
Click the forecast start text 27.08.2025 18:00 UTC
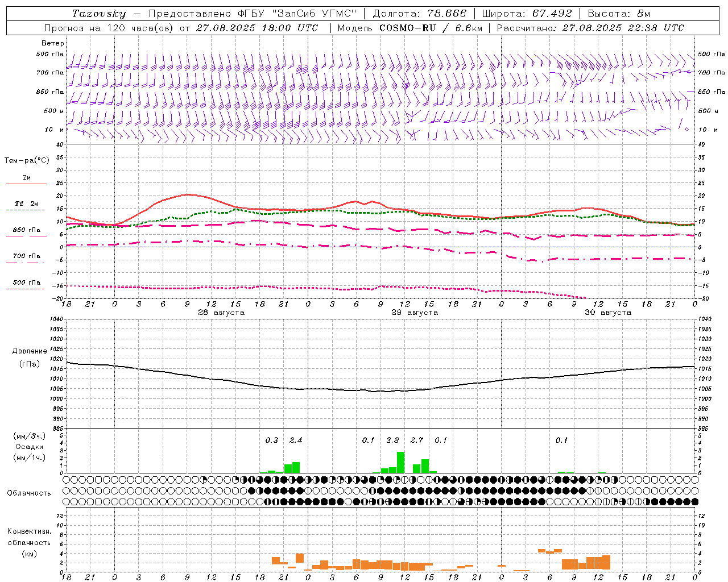click(257, 28)
